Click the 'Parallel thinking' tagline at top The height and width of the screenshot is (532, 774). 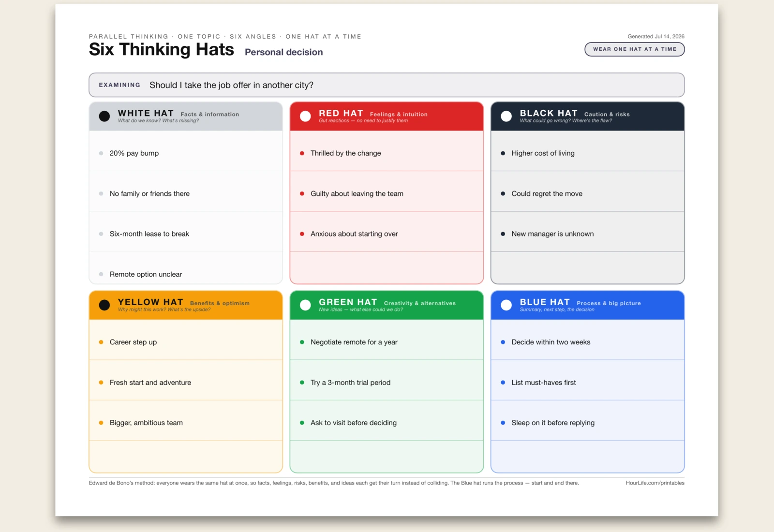(x=225, y=37)
